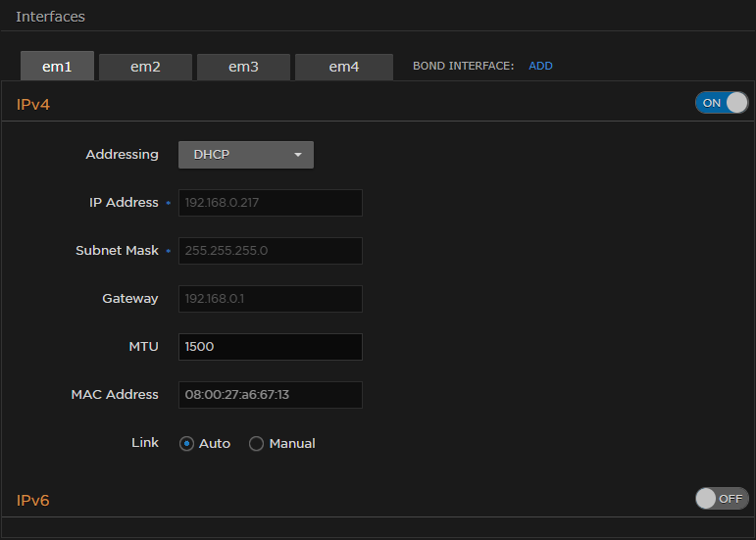756x540 pixels.
Task: Click the IP Address input field
Action: (x=271, y=203)
